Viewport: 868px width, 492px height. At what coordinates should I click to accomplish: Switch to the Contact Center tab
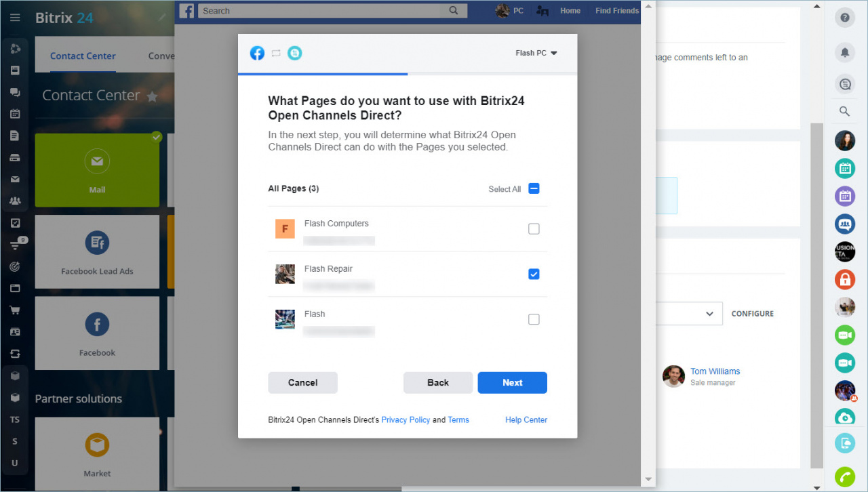click(x=83, y=56)
